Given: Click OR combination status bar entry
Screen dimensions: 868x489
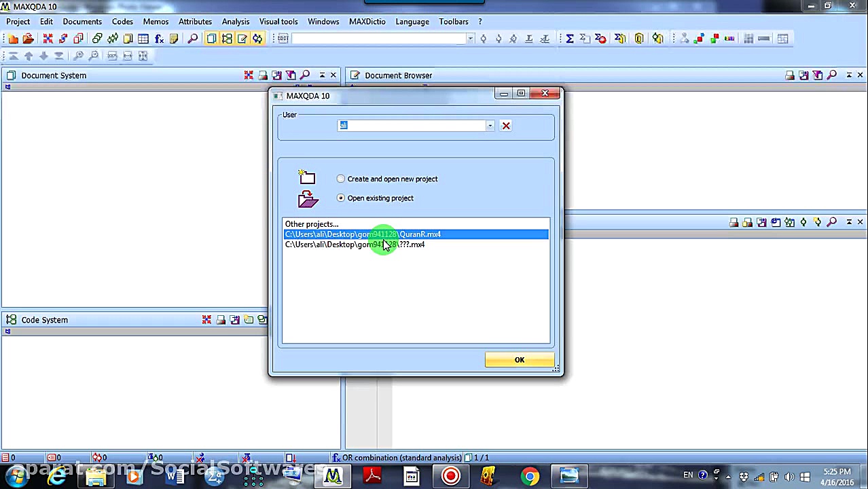Looking at the screenshot, I should tap(397, 458).
